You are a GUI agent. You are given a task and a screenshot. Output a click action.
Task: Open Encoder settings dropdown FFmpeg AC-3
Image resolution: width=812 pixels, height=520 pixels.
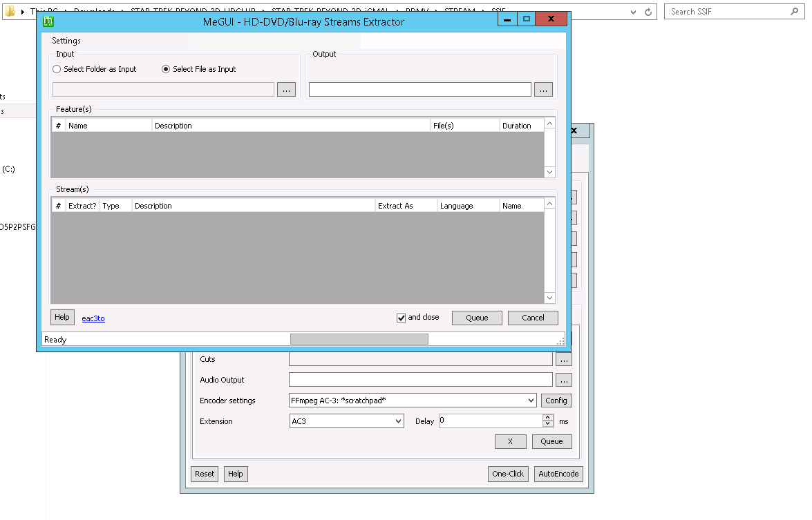pyautogui.click(x=413, y=401)
